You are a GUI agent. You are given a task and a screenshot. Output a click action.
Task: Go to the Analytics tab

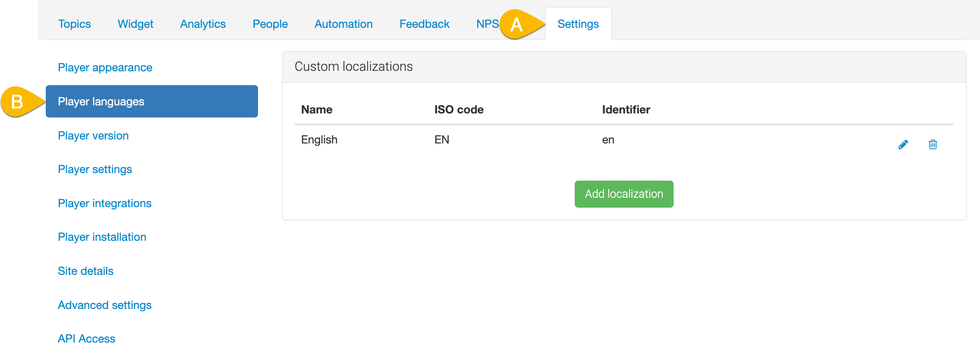point(203,24)
